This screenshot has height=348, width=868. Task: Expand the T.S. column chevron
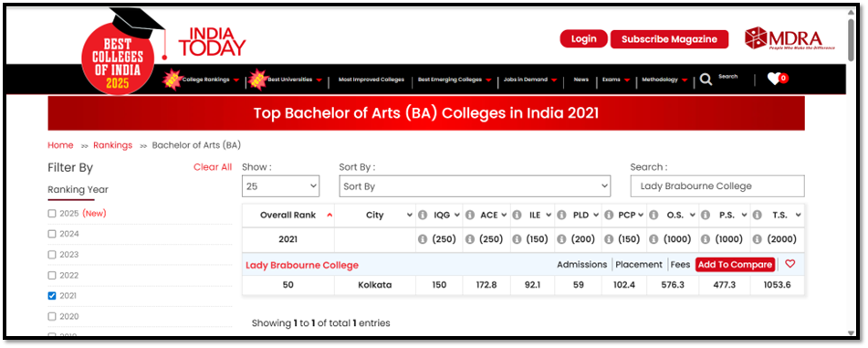(799, 215)
